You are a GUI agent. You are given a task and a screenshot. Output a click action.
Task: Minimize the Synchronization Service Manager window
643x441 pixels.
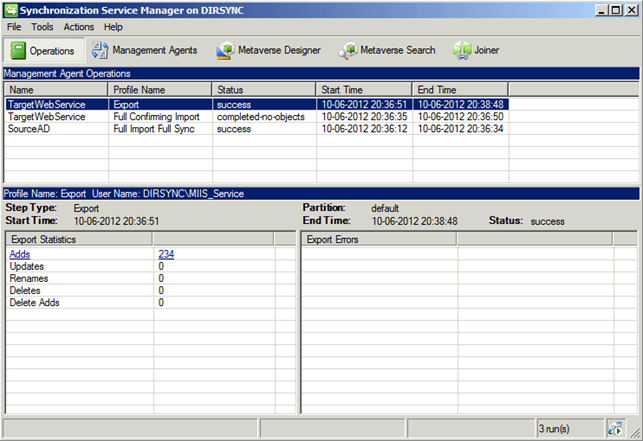click(601, 10)
